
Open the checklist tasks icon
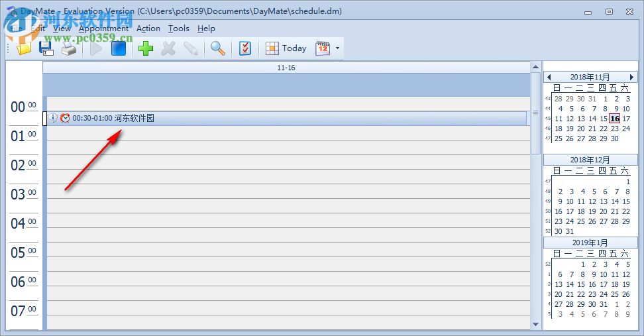point(244,48)
